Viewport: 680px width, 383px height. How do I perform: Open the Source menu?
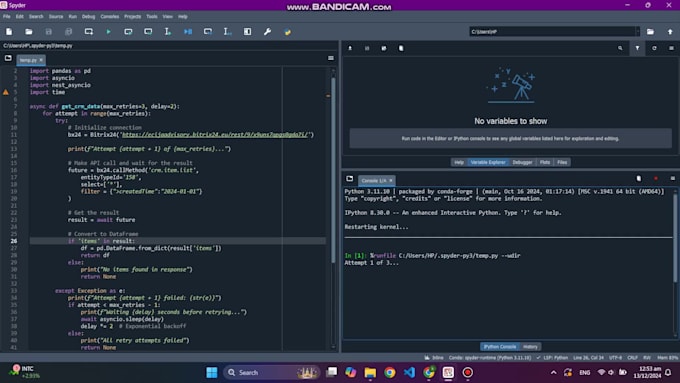(x=56, y=16)
